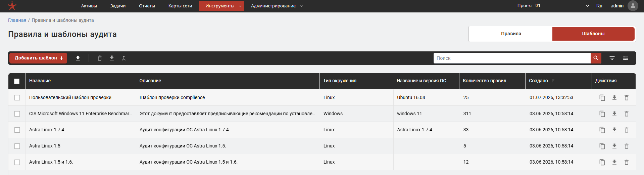The height and width of the screenshot is (175, 644).
Task: Open the CIS Microsoft Windows 11 Enterprise entry
Action: pos(81,114)
